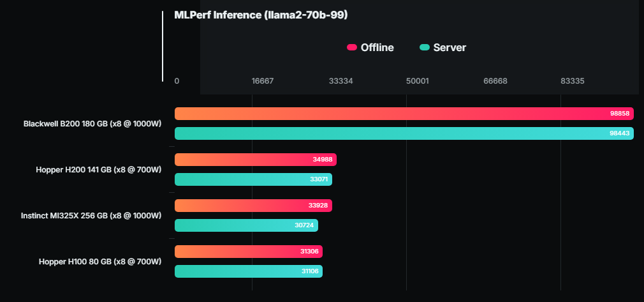Click the axis value 83335
This screenshot has height=302, width=644.
tap(573, 81)
